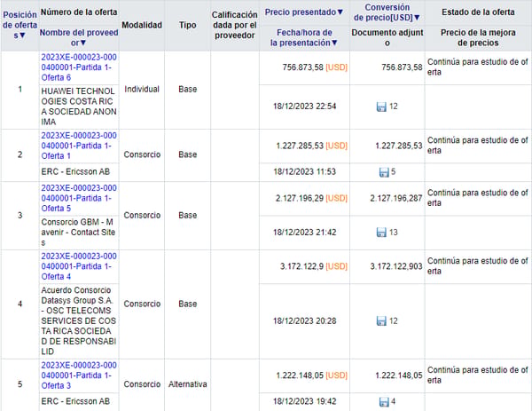Sort by Conversión de precio[USD] header
Viewport: 532px width, 411px height.
click(387, 12)
